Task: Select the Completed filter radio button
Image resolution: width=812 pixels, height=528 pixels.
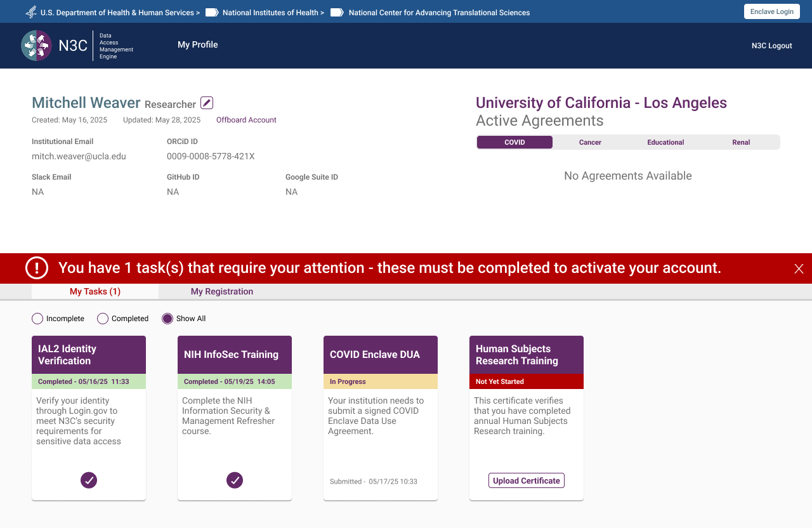Action: pos(102,319)
